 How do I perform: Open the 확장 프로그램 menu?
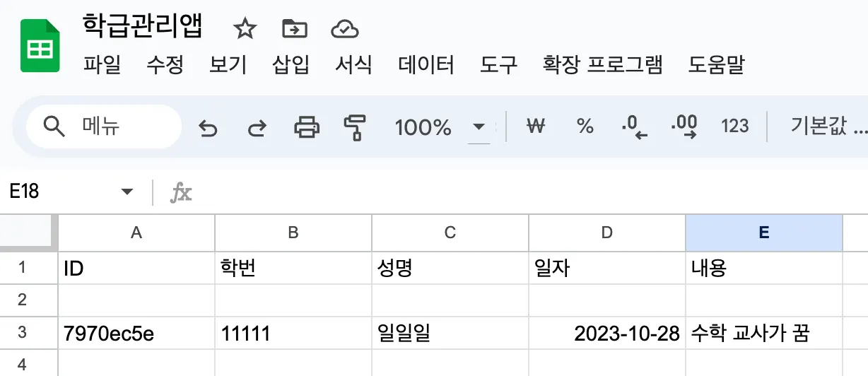602,65
